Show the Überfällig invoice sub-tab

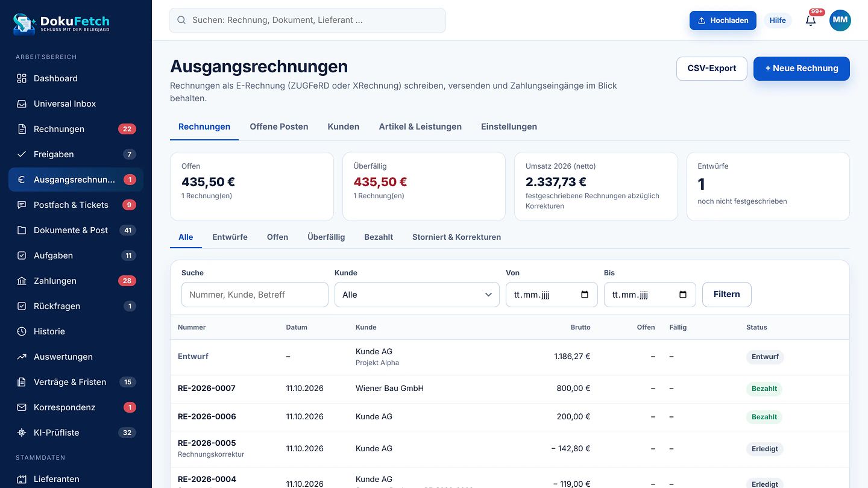pos(326,237)
